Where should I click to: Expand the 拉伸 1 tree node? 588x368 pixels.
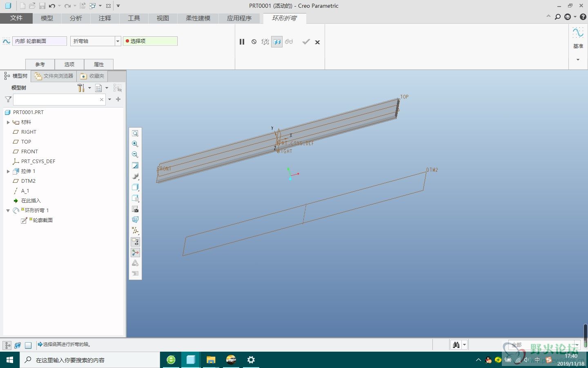click(8, 171)
